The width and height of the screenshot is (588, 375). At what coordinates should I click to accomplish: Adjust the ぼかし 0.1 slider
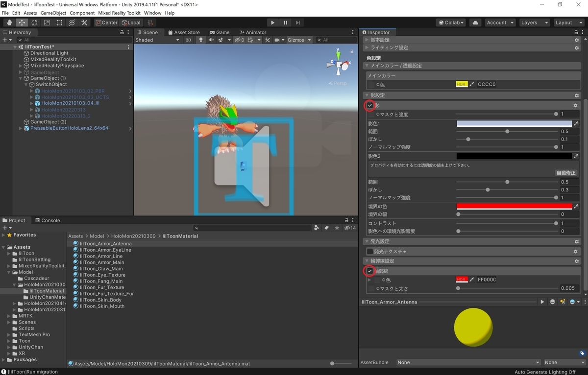[x=507, y=140]
